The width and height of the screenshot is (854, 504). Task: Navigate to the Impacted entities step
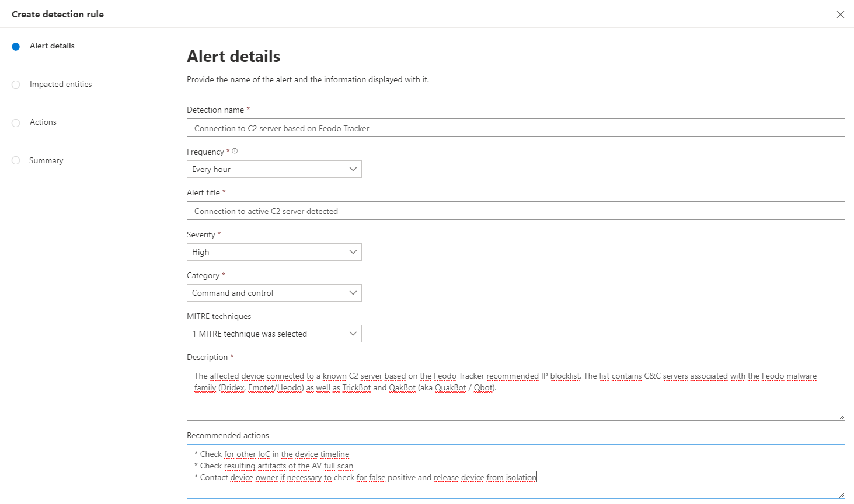tap(60, 84)
